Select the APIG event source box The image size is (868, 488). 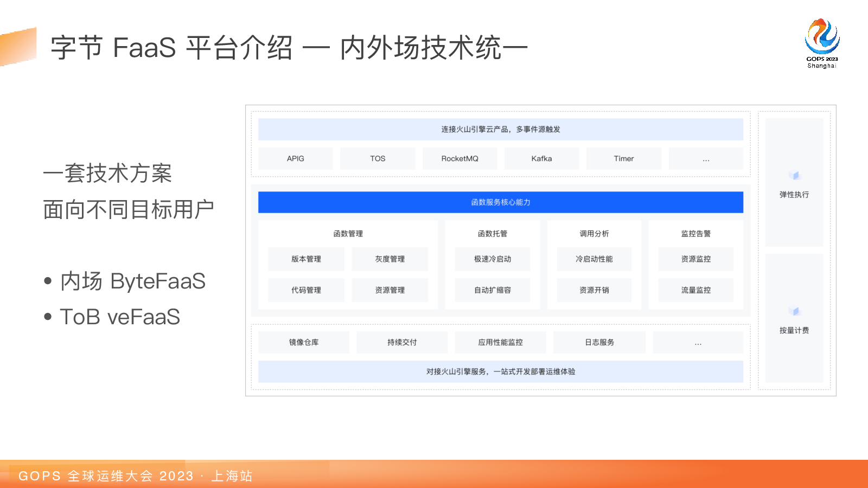(296, 158)
